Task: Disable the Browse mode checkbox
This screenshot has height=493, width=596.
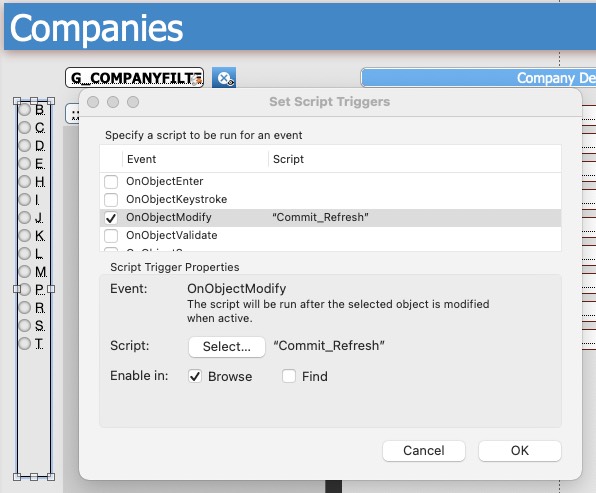Action: tap(195, 376)
